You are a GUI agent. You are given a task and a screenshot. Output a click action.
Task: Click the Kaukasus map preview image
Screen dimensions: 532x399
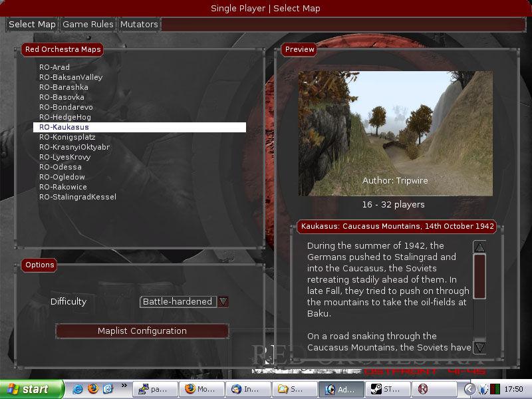395,134
